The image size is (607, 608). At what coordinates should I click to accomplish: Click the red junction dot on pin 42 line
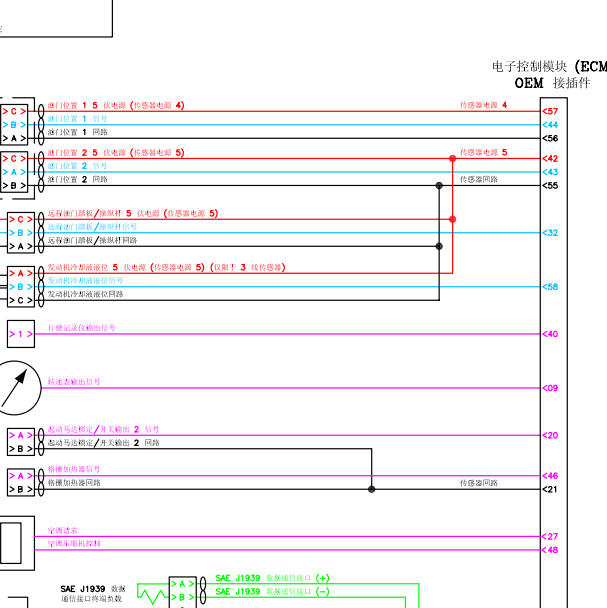pyautogui.click(x=453, y=159)
